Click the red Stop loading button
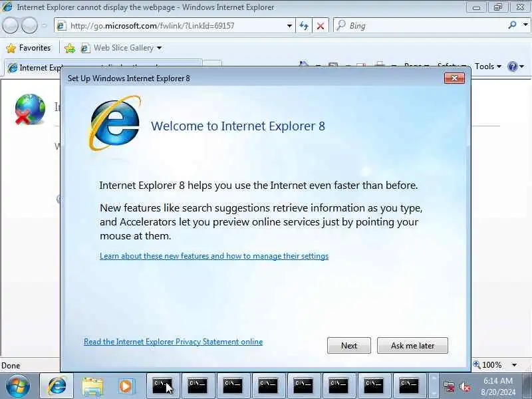The width and height of the screenshot is (532, 399). point(321,26)
